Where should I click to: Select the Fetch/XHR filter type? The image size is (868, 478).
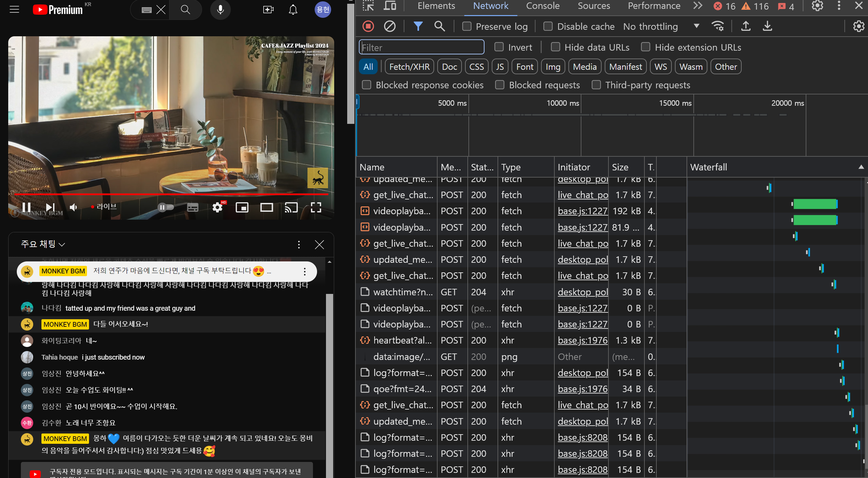tap(409, 67)
